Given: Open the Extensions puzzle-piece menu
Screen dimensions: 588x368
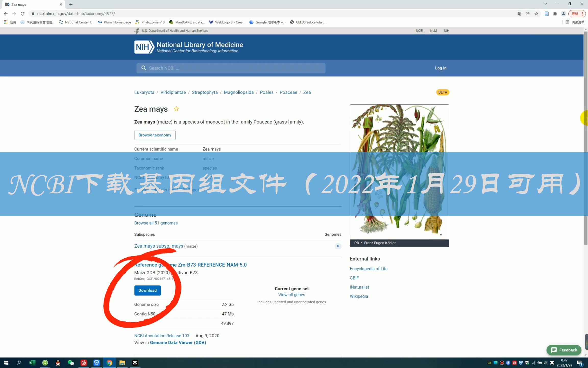Looking at the screenshot, I should (x=555, y=14).
